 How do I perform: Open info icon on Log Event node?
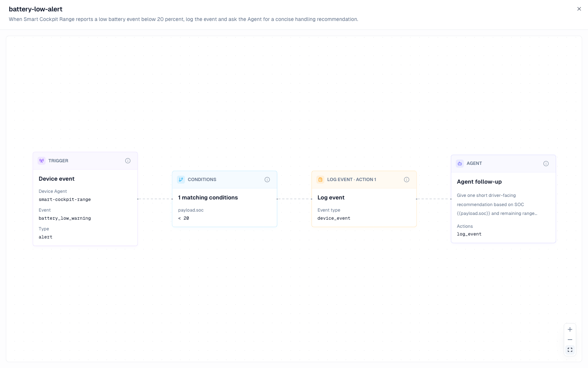click(x=406, y=180)
